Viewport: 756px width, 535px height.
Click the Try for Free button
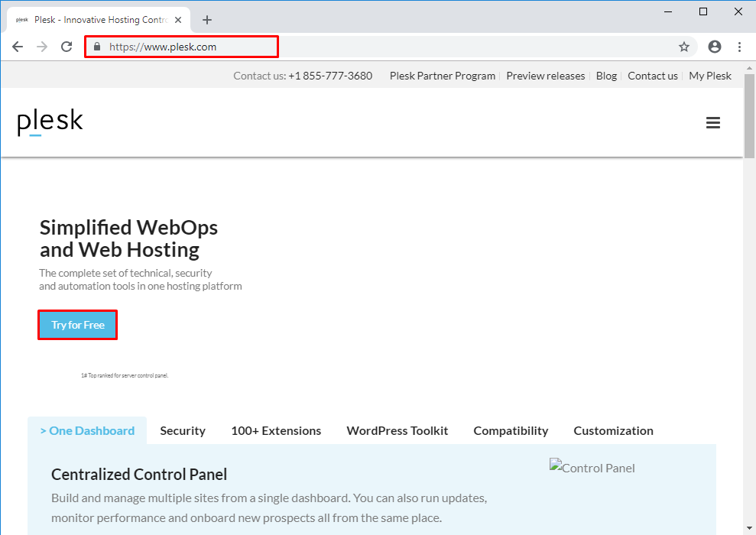pyautogui.click(x=77, y=324)
